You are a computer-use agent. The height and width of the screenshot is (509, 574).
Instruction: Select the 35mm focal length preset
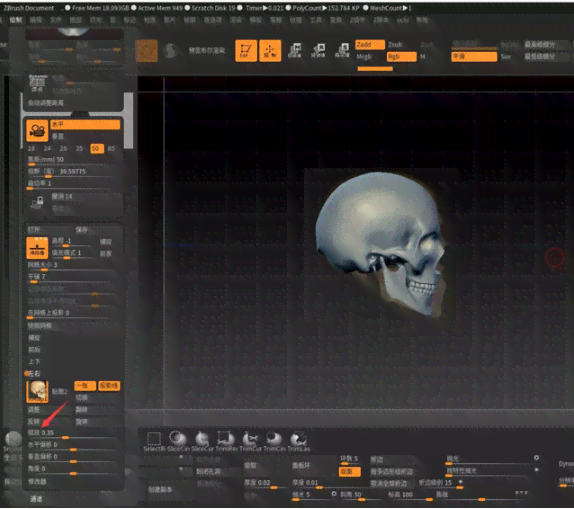click(79, 149)
